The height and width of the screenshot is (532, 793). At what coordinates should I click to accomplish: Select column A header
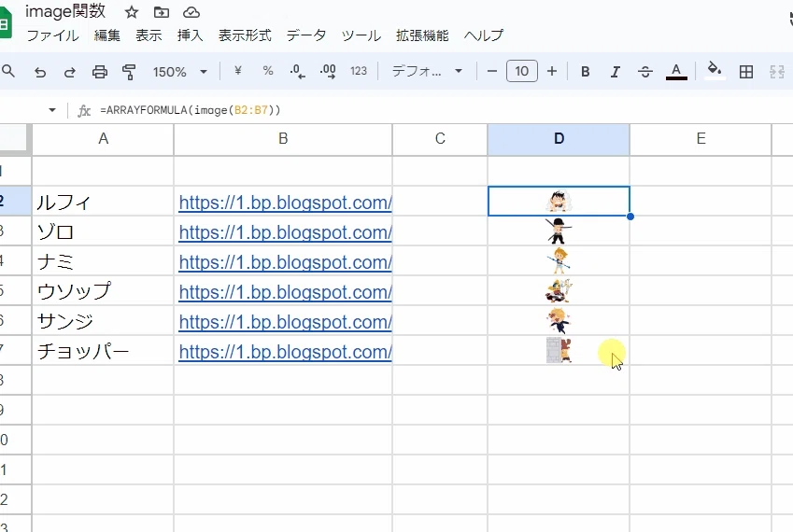[103, 139]
